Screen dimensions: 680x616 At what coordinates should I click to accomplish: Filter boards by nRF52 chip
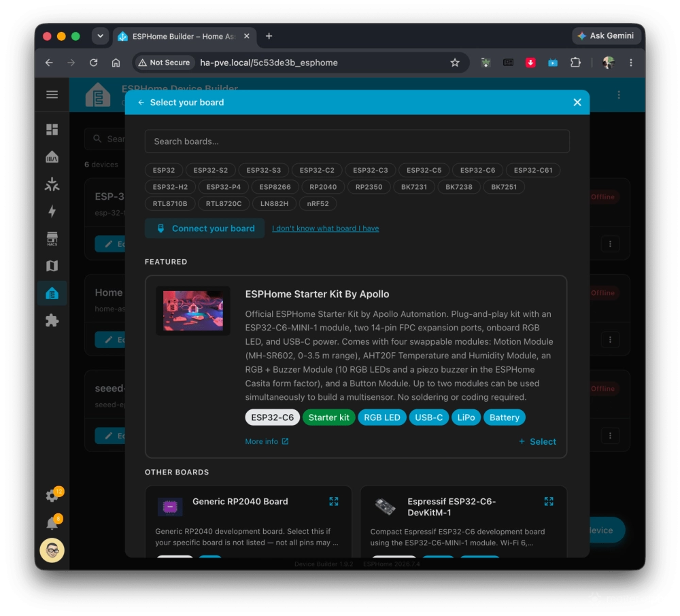tap(318, 204)
